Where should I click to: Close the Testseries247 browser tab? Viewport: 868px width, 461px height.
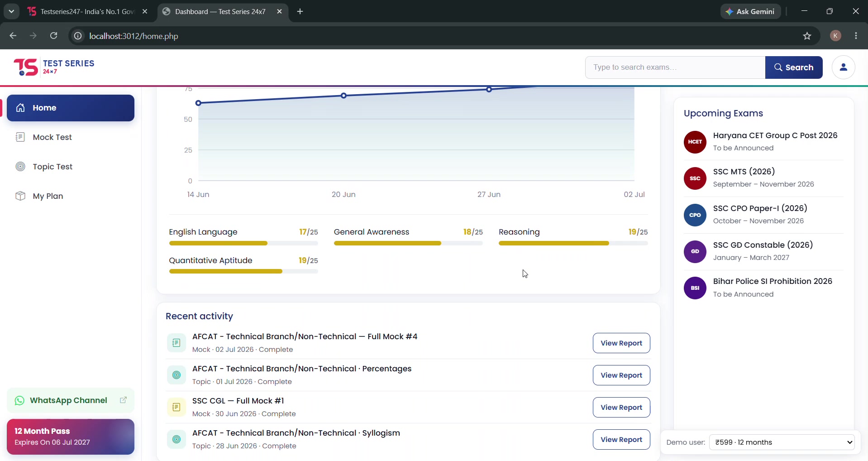tap(145, 11)
